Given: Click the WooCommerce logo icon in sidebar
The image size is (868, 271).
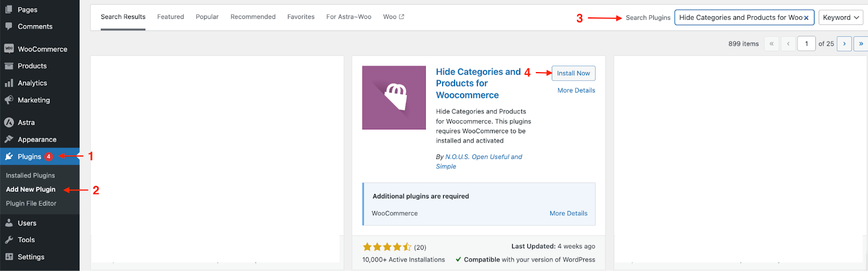Looking at the screenshot, I should tap(9, 49).
